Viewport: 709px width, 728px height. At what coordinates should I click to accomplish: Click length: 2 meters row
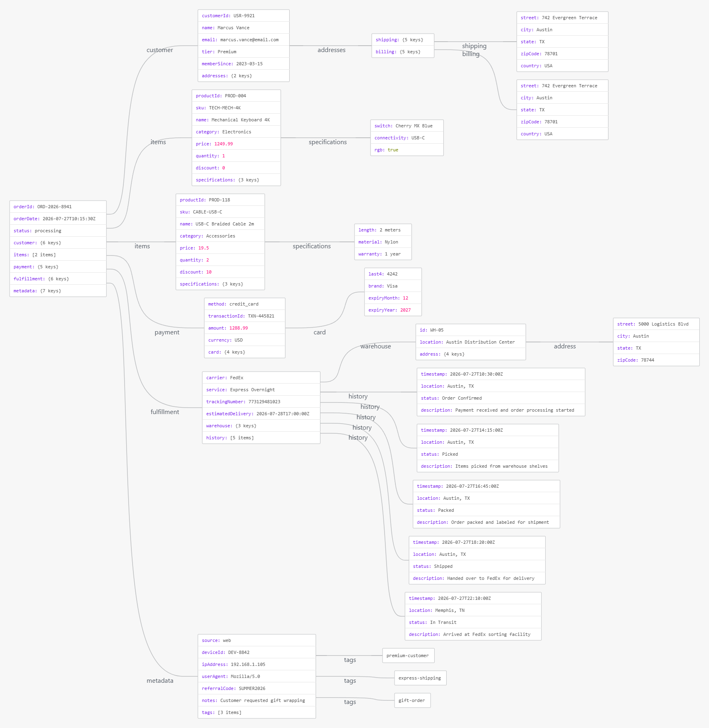[383, 230]
